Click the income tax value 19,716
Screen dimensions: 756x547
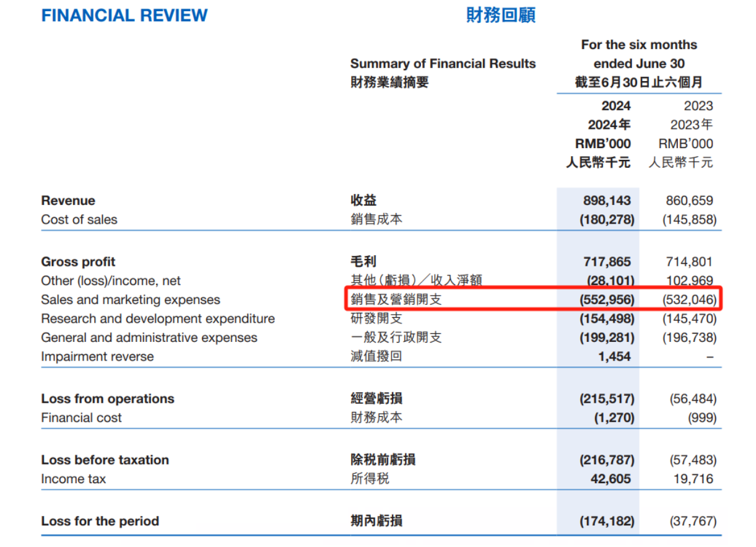(692, 479)
